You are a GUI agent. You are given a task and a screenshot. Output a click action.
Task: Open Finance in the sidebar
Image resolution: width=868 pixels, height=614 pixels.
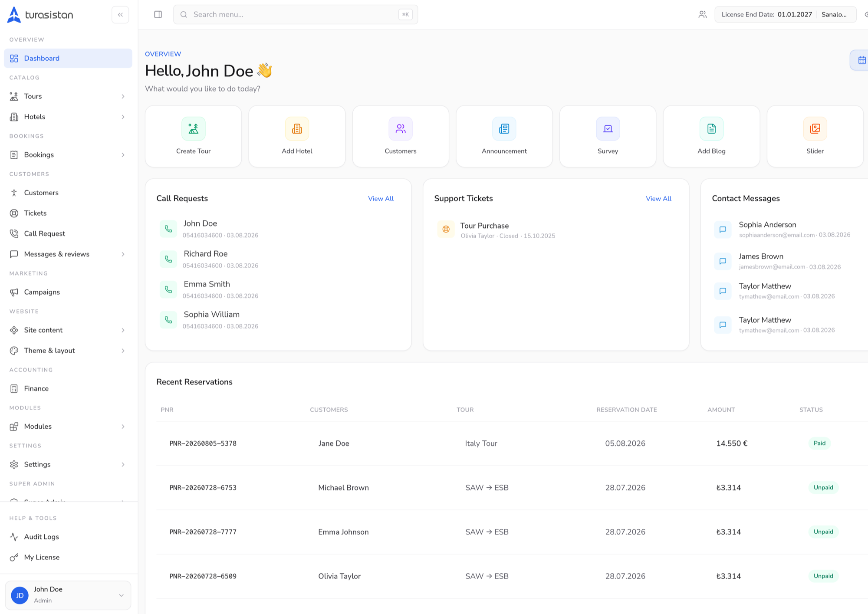click(68, 388)
